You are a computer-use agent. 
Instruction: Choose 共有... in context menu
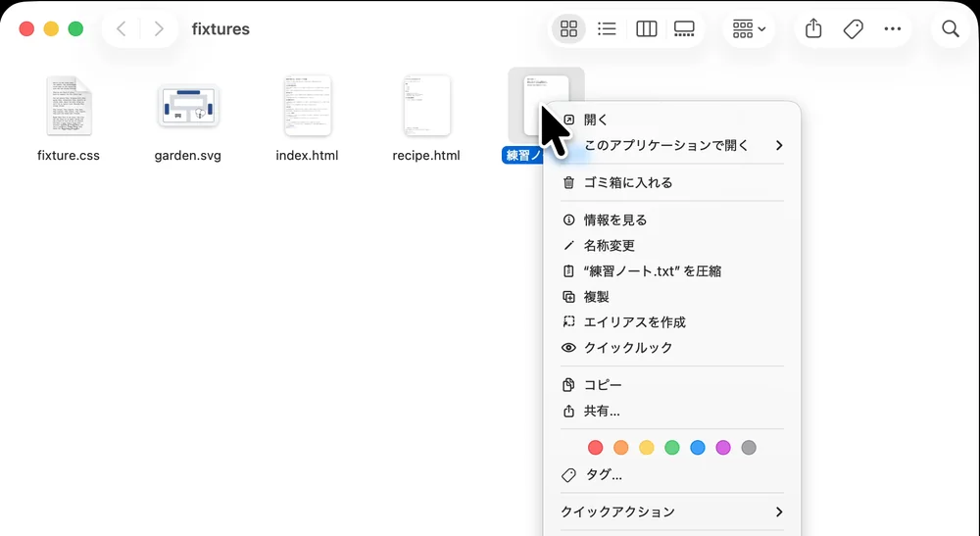tap(672, 411)
